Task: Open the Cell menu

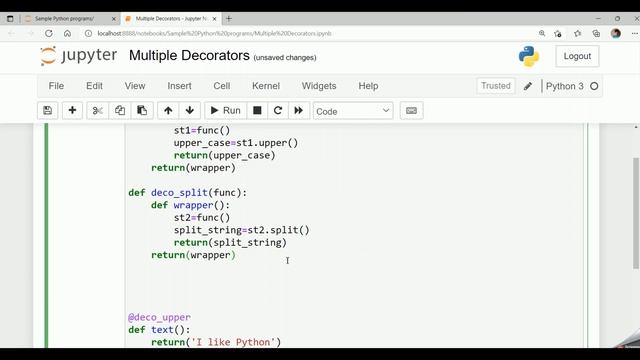Action: click(222, 86)
